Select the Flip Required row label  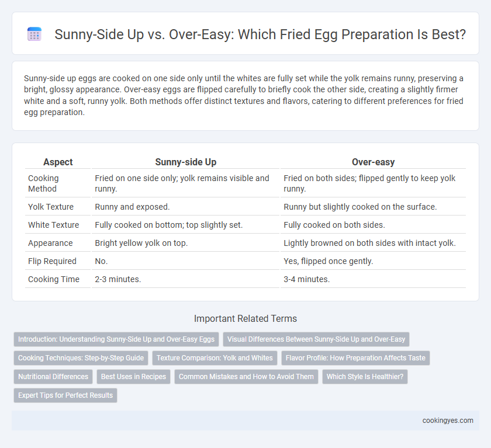tap(52, 261)
